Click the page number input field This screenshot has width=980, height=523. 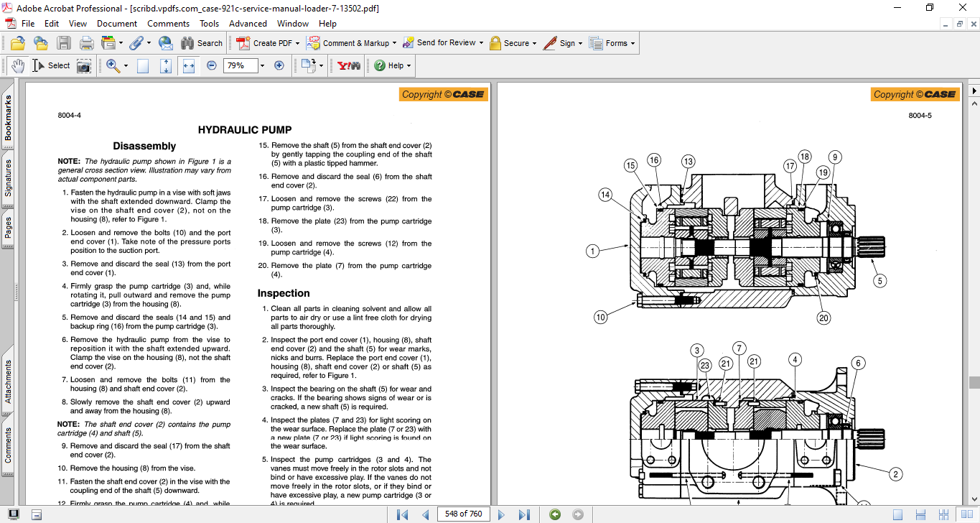[x=462, y=514]
